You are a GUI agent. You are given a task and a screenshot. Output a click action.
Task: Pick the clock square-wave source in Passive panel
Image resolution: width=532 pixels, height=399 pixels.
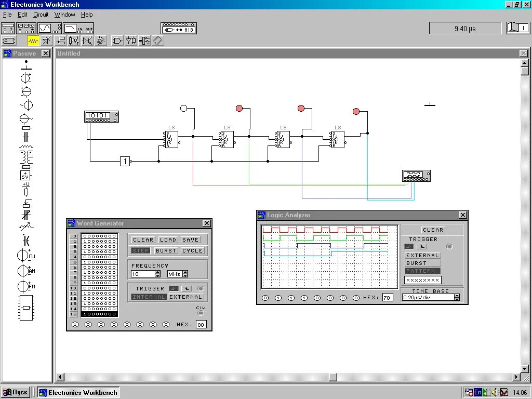(x=26, y=255)
